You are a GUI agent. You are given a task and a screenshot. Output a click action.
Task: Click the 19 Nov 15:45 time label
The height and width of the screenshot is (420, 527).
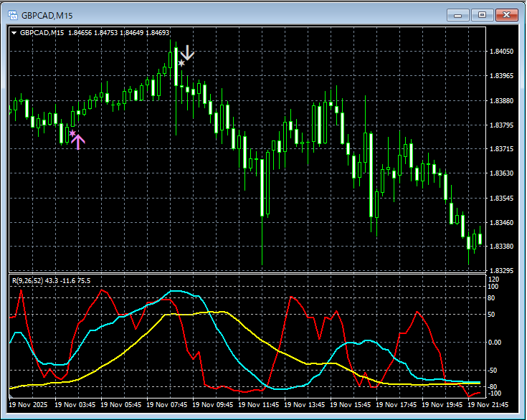pos(350,404)
